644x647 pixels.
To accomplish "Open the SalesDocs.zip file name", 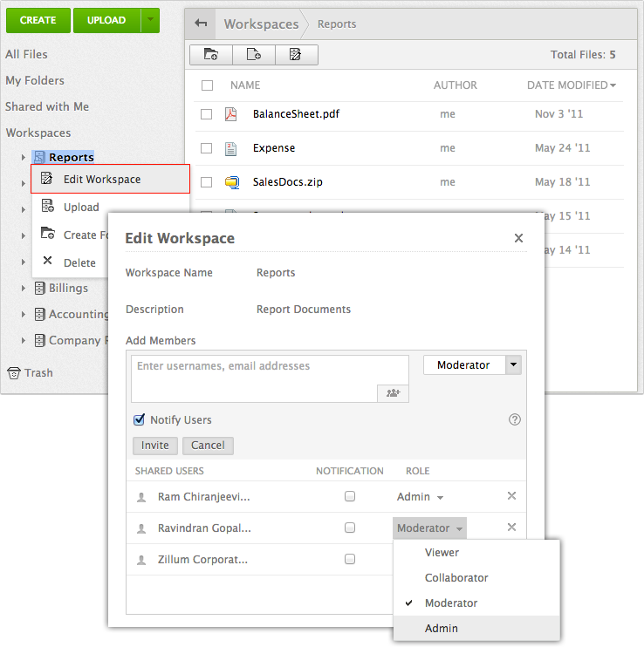I will pos(287,182).
